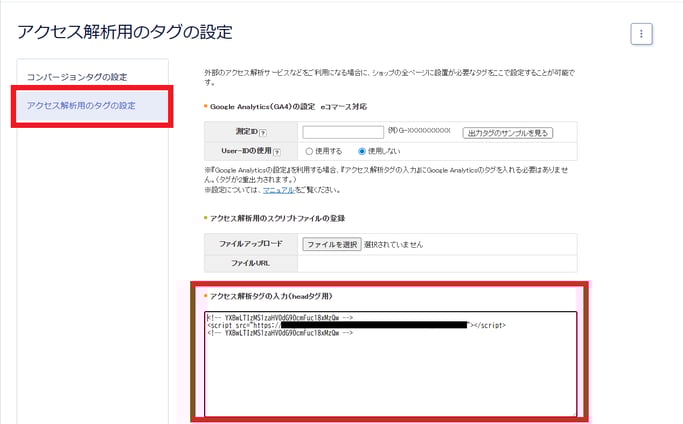Click the ファイルアップロード label cell
This screenshot has width=683, height=424.
[x=251, y=244]
